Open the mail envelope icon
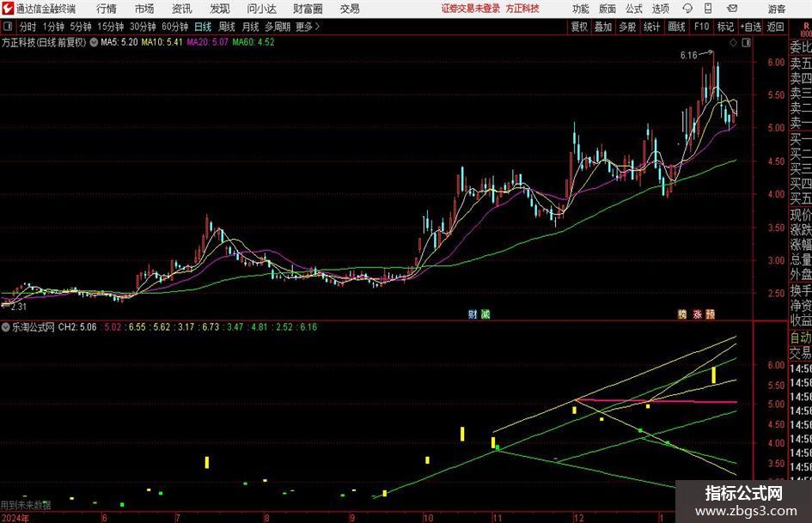Screen dimensions: 812x523 click(732, 9)
